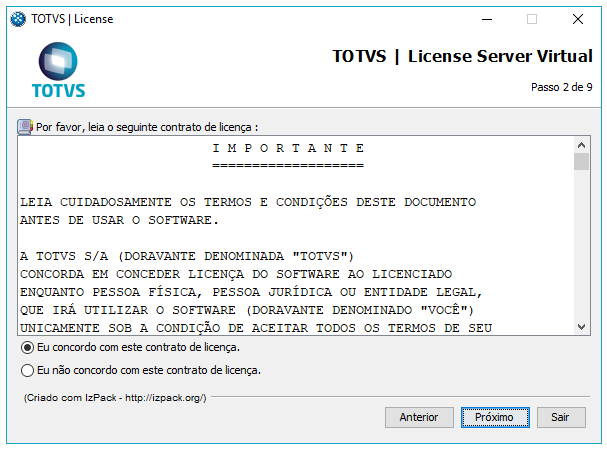
Task: Close the installer window with the X
Action: tap(578, 19)
